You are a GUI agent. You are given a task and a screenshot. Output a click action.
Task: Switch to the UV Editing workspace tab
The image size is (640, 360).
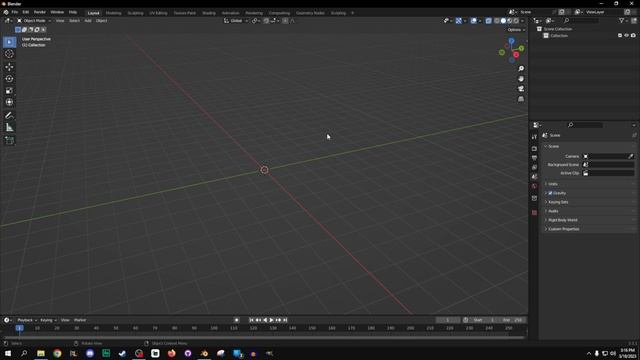(158, 13)
